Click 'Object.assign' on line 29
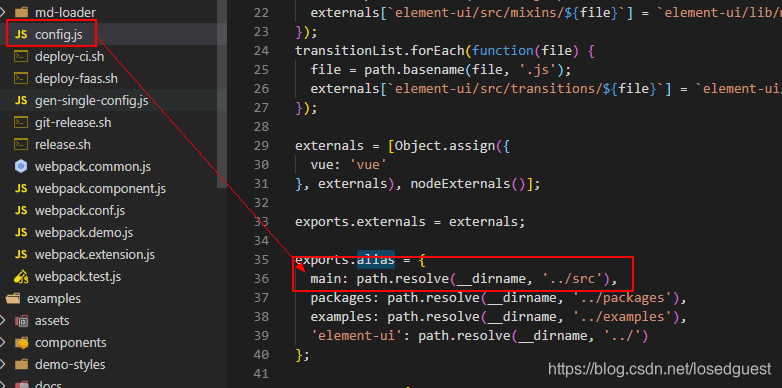782x388 pixels. click(445, 146)
